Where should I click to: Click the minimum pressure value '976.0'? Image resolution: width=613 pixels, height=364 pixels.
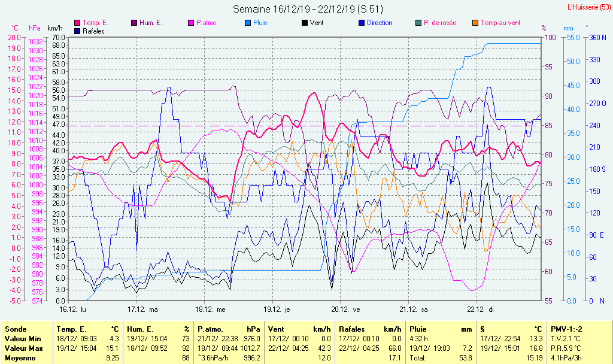pos(252,339)
